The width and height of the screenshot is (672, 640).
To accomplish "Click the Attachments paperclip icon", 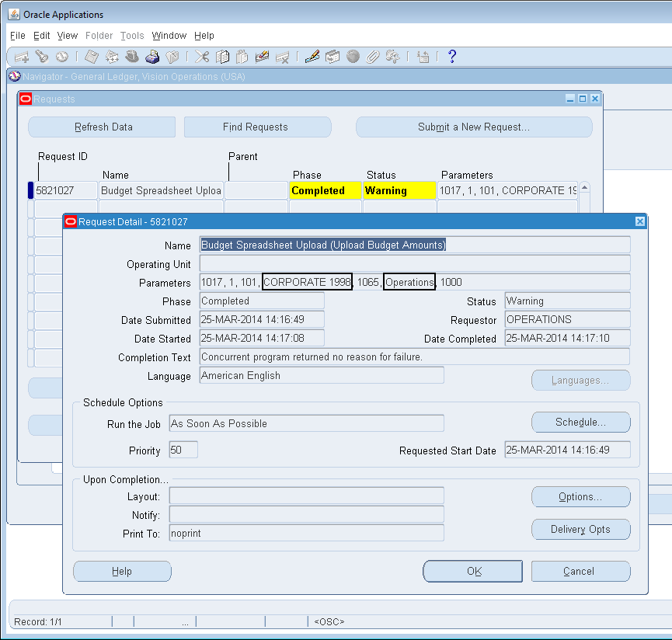I will pyautogui.click(x=373, y=57).
